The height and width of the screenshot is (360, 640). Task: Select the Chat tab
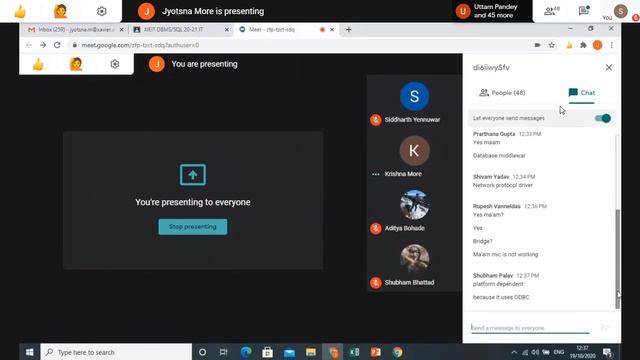pyautogui.click(x=582, y=93)
